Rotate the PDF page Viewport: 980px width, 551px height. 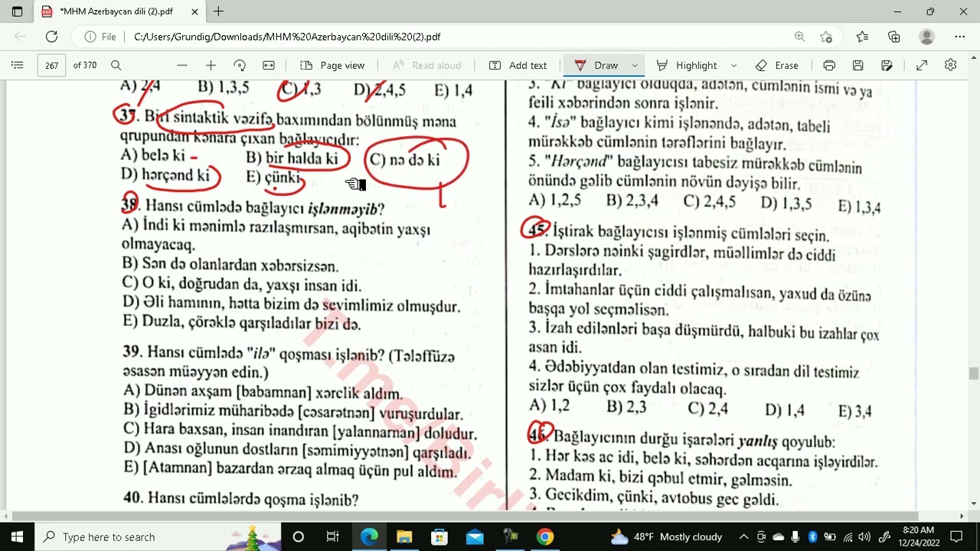(240, 65)
